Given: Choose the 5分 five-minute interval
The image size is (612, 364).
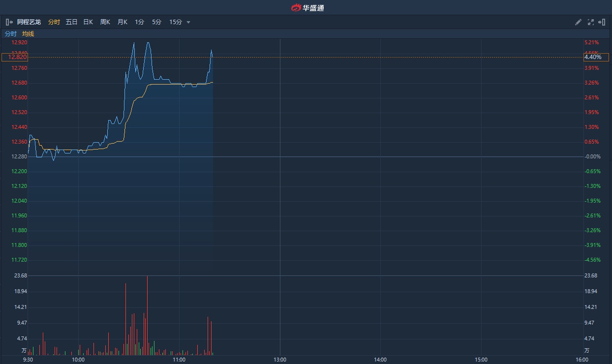Looking at the screenshot, I should [156, 22].
